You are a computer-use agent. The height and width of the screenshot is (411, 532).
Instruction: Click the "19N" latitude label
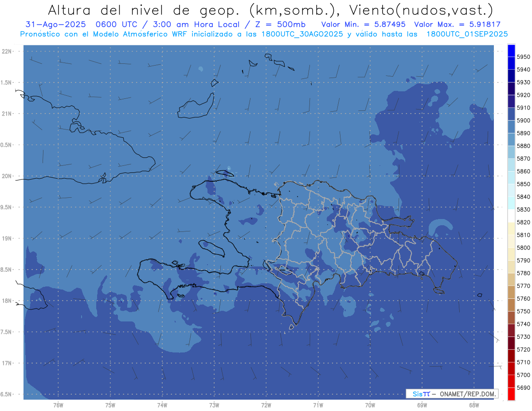pyautogui.click(x=7, y=239)
